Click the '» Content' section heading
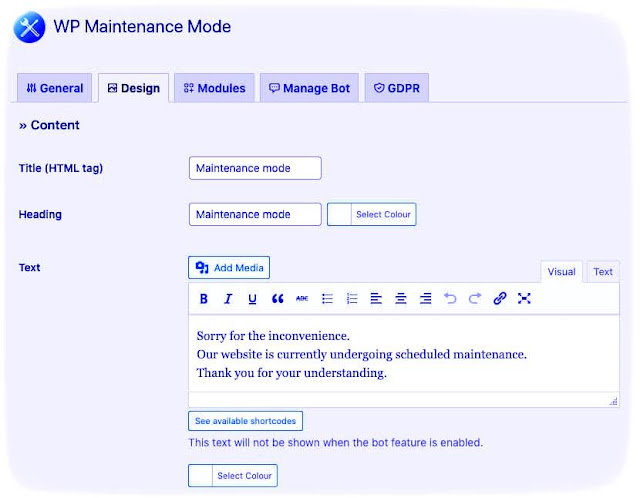Viewport: 640px width, 498px height. pyautogui.click(x=49, y=125)
